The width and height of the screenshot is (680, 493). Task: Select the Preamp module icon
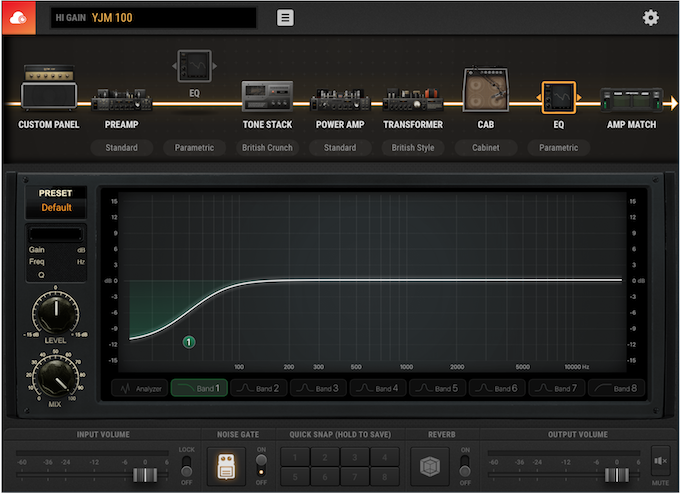(x=121, y=99)
